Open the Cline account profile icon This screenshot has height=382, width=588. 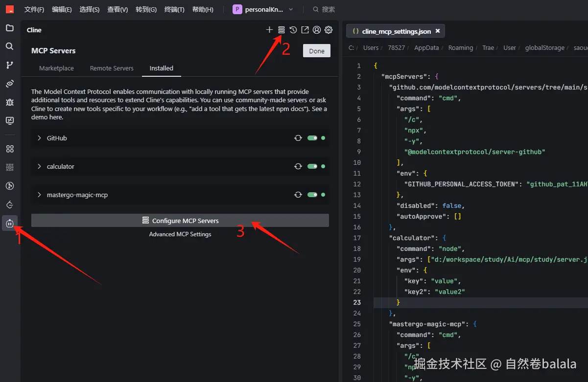[x=317, y=30]
